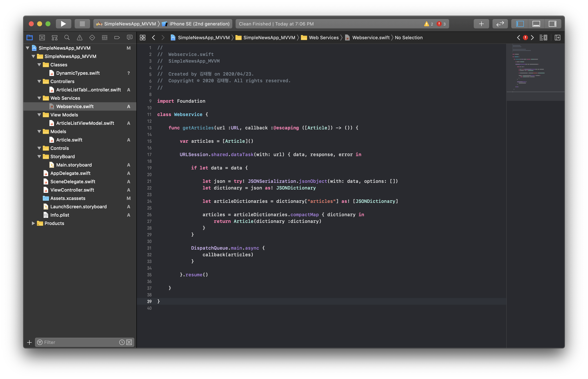Expand the Products folder
588x379 pixels.
(33, 224)
